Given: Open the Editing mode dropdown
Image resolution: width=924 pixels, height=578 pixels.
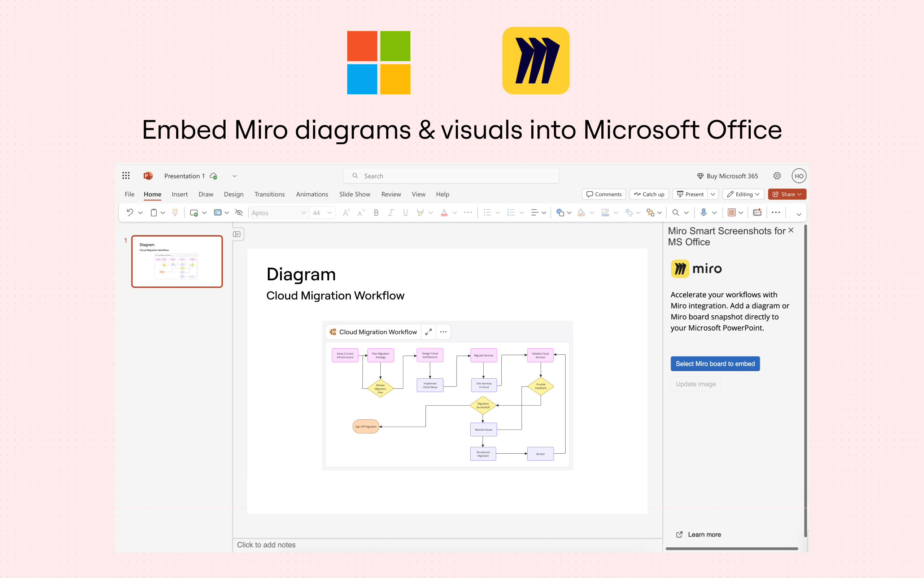Looking at the screenshot, I should point(743,194).
